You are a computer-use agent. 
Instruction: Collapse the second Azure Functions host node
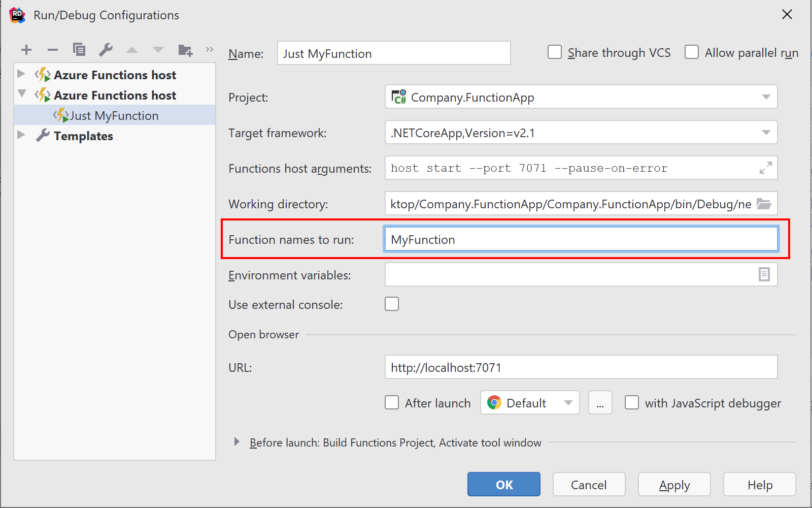pos(22,93)
